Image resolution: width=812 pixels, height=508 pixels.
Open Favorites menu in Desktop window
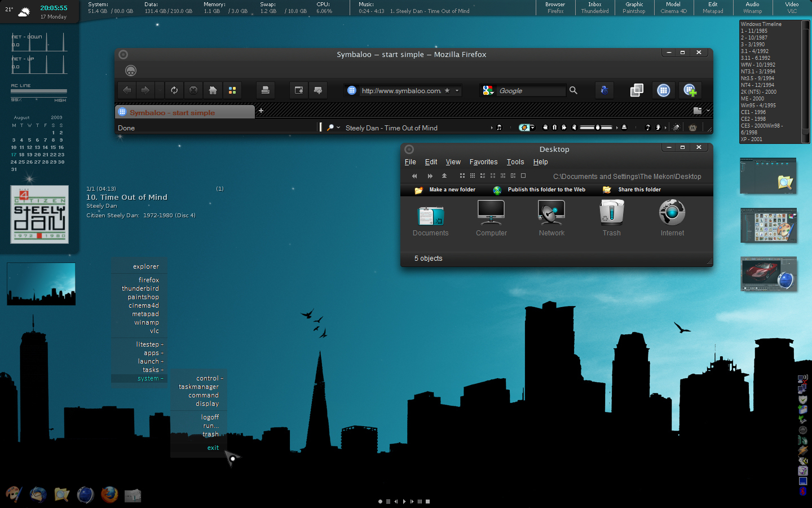pos(483,162)
